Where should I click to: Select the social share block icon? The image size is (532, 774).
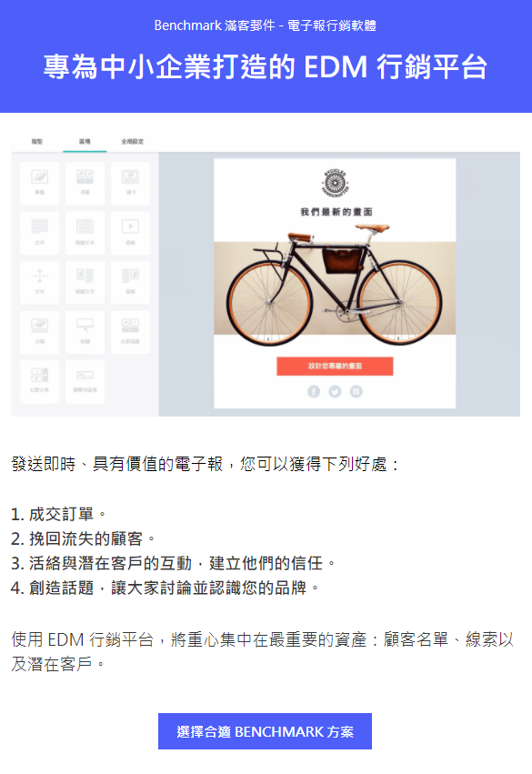39,382
